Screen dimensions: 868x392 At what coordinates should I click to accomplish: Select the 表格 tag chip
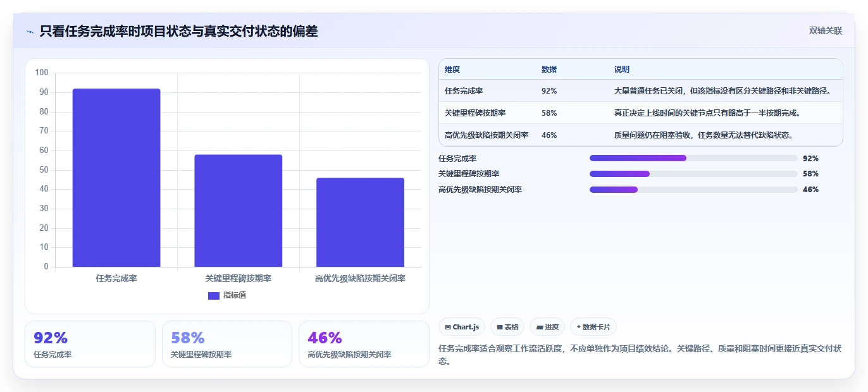507,327
